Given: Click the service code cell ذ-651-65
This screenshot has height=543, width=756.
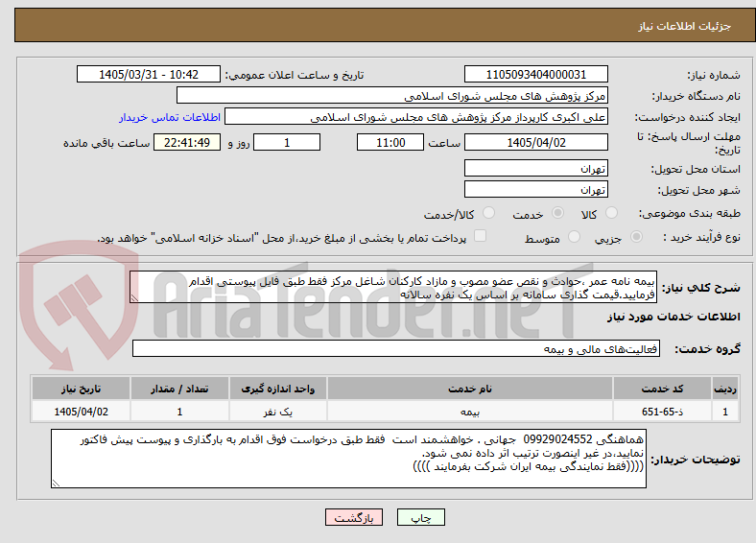Looking at the screenshot, I should click(663, 412).
